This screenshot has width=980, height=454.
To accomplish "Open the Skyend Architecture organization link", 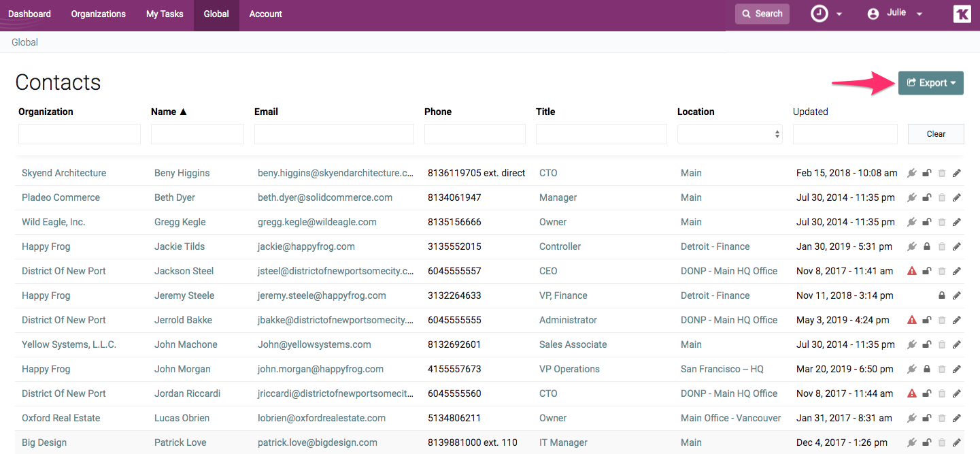I will pos(64,173).
